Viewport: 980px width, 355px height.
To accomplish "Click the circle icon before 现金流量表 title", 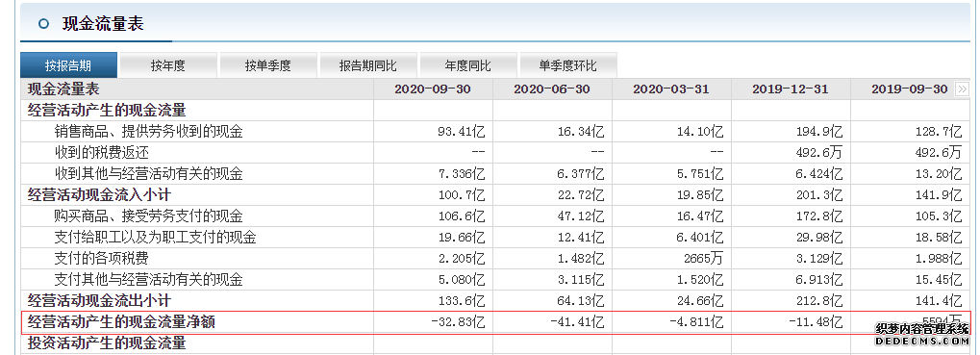I will coord(43,24).
